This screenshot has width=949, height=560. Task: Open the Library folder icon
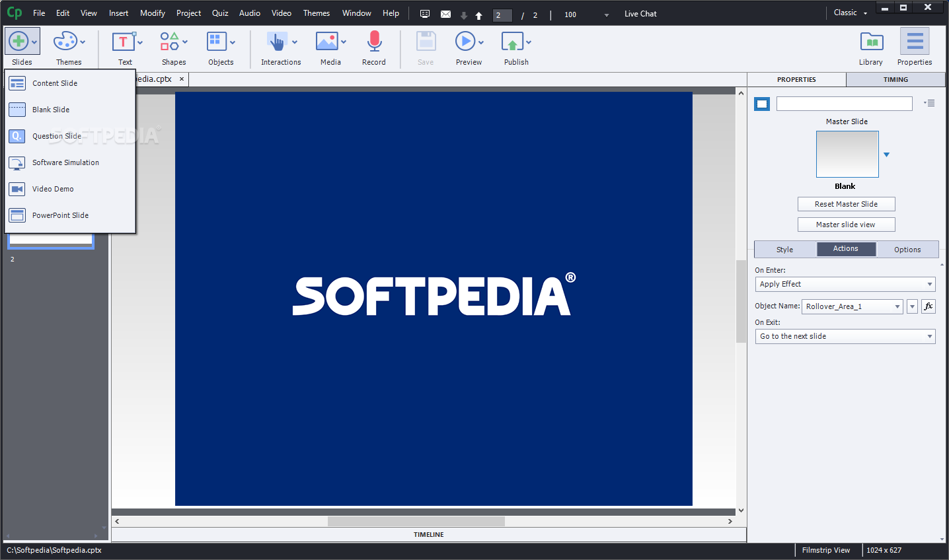click(872, 42)
